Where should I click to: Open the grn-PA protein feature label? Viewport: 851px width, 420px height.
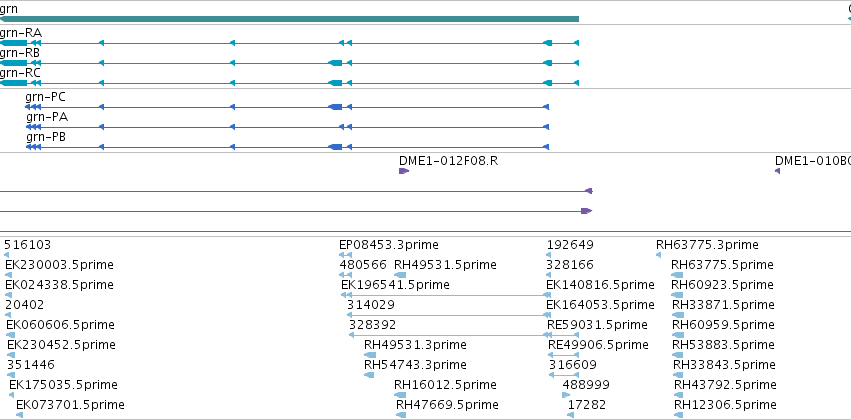click(x=47, y=117)
